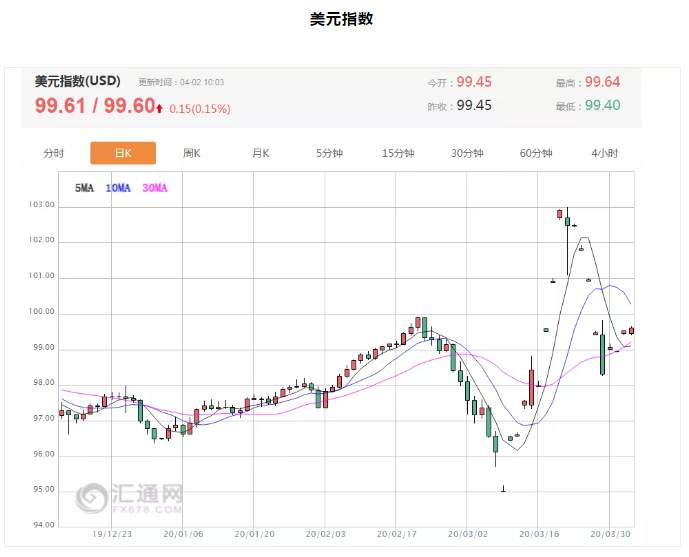Click the 20/03/16 date axis label
This screenshot has width=689, height=557.
[x=539, y=534]
